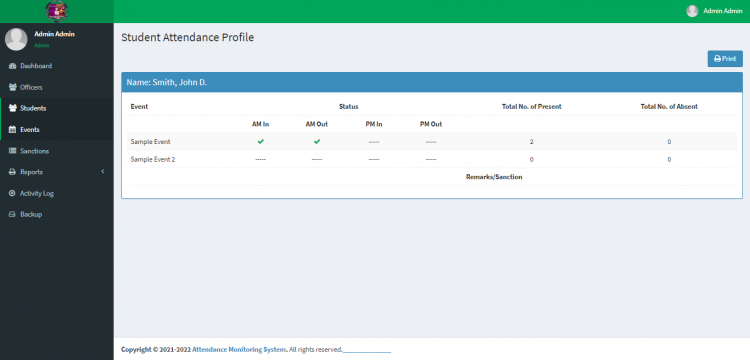Click the Events calendar icon
Viewport: 750px width, 360px height.
tap(13, 130)
